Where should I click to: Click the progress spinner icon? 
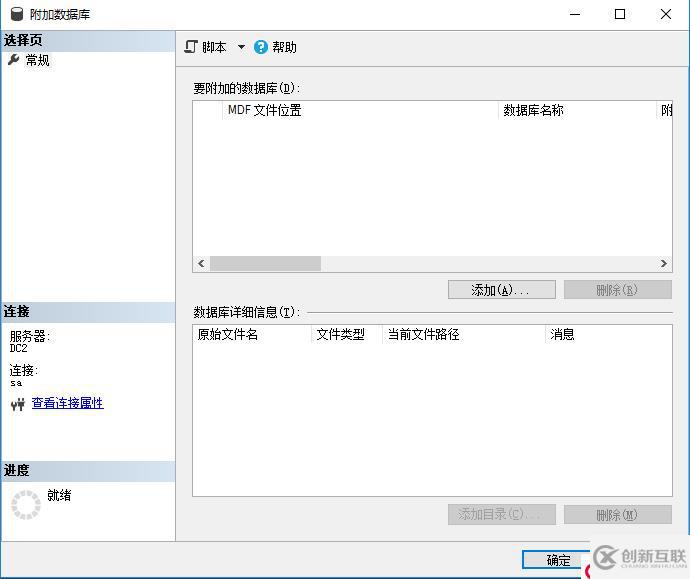pos(26,505)
